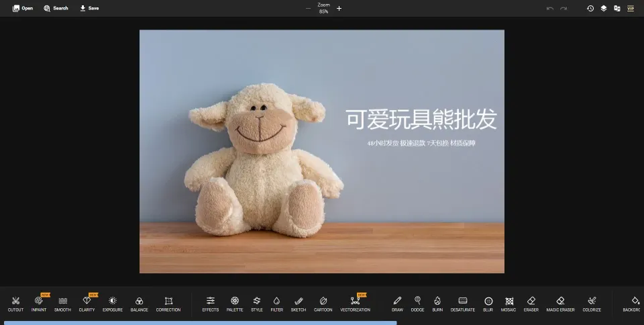Viewport: 644px width, 325px height.
Task: Open the Cartoon effect
Action: point(323,304)
